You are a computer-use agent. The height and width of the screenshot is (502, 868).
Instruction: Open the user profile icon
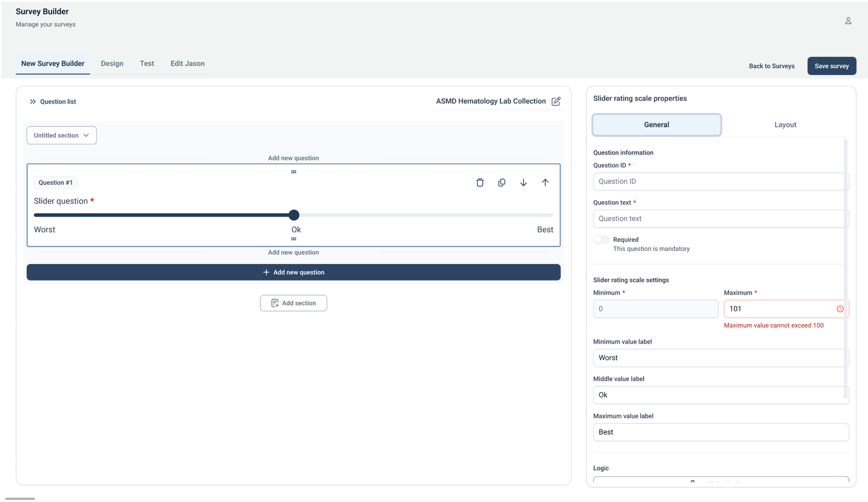tap(848, 21)
